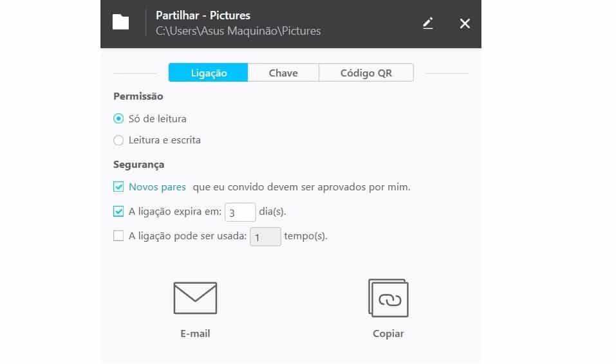Click the expiry days field showing 3

(x=240, y=212)
